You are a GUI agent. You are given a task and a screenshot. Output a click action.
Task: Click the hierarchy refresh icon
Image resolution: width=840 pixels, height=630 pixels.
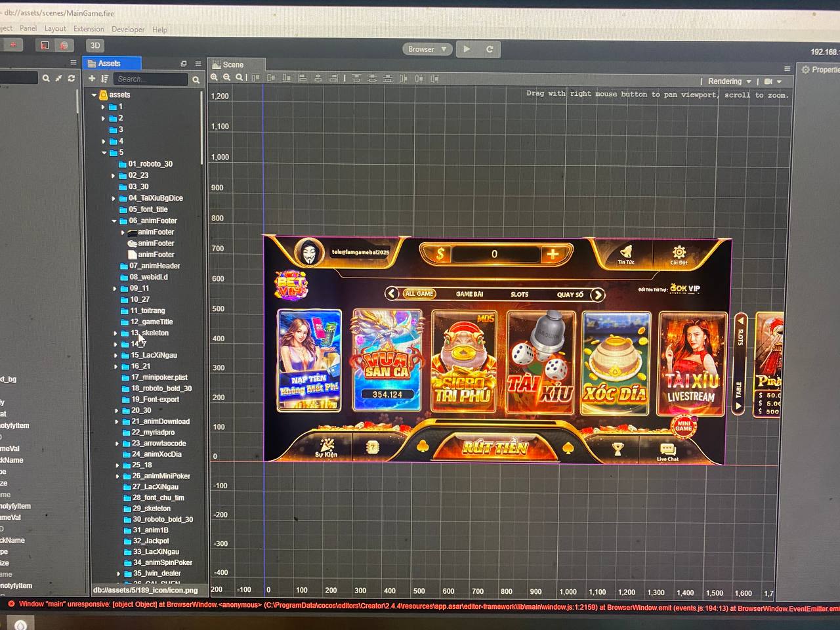(71, 78)
